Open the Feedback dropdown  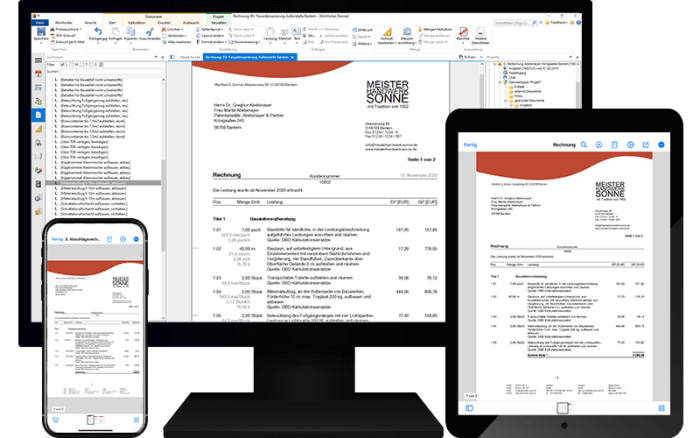[557, 22]
